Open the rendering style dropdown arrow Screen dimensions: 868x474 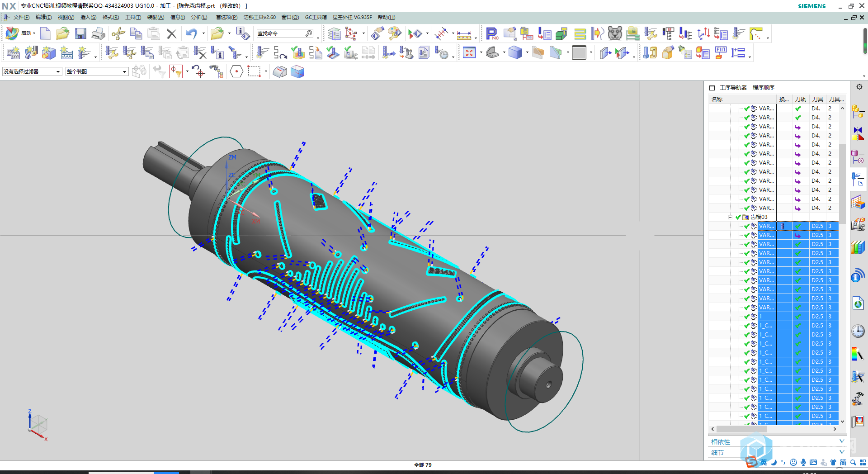pos(527,53)
